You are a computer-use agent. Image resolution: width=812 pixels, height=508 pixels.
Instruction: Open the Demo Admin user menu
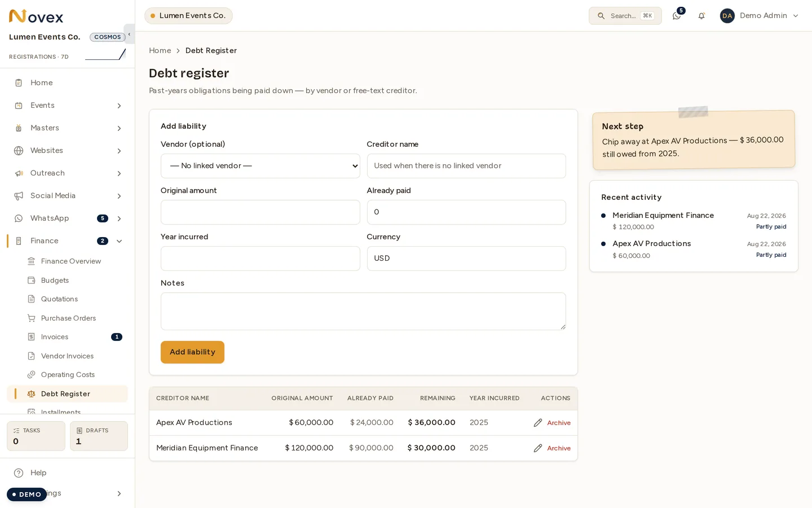[759, 16]
